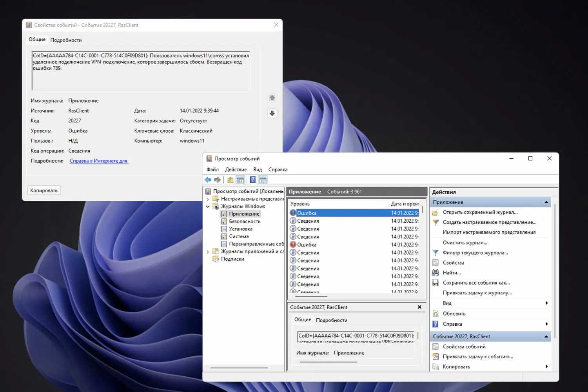Image resolution: width=588 pixels, height=392 pixels.
Task: Click the floppy icon for Сохранить все события как
Action: tap(435, 283)
